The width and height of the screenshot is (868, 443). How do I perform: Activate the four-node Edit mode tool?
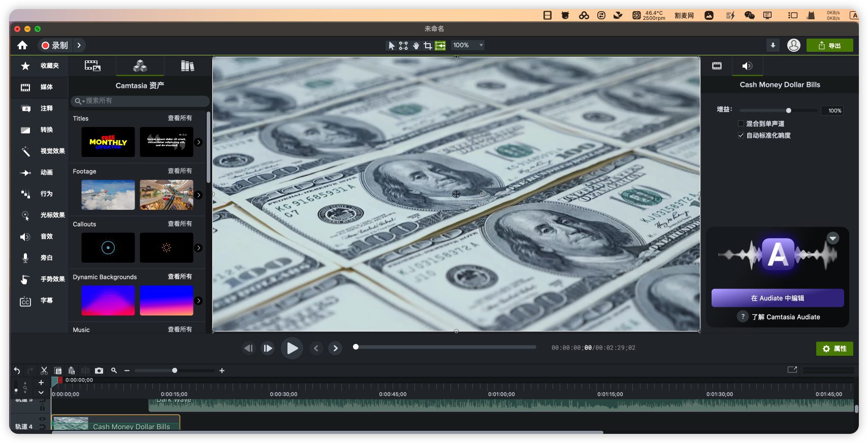pos(403,46)
